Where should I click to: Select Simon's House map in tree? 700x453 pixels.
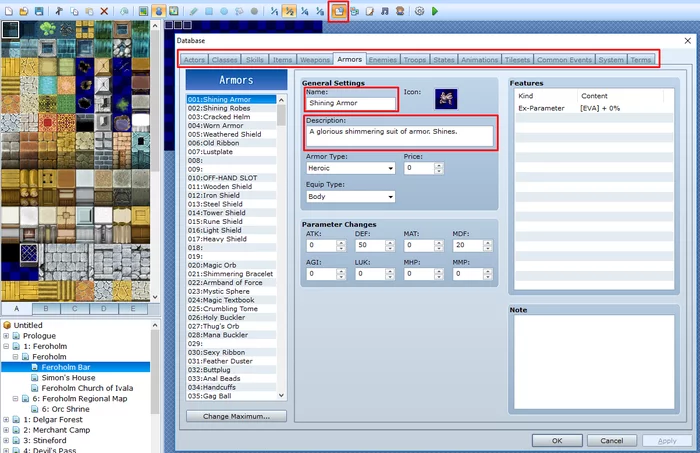pyautogui.click(x=68, y=378)
